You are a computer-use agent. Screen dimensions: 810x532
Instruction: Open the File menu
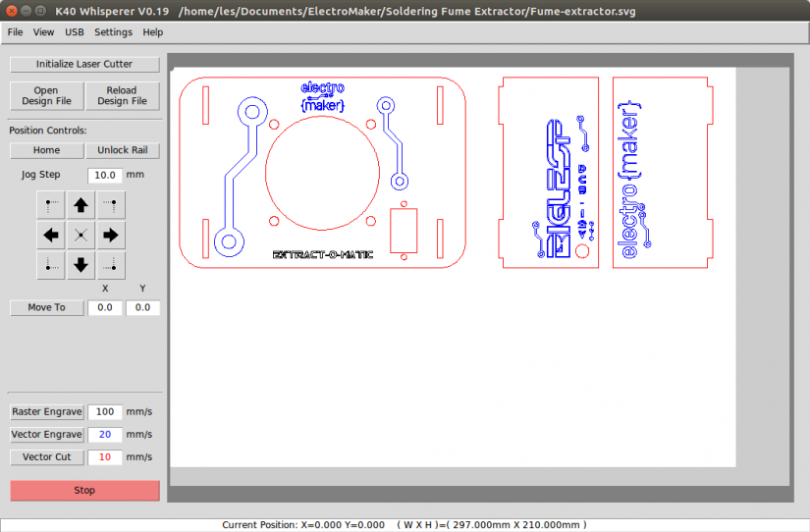[x=15, y=32]
